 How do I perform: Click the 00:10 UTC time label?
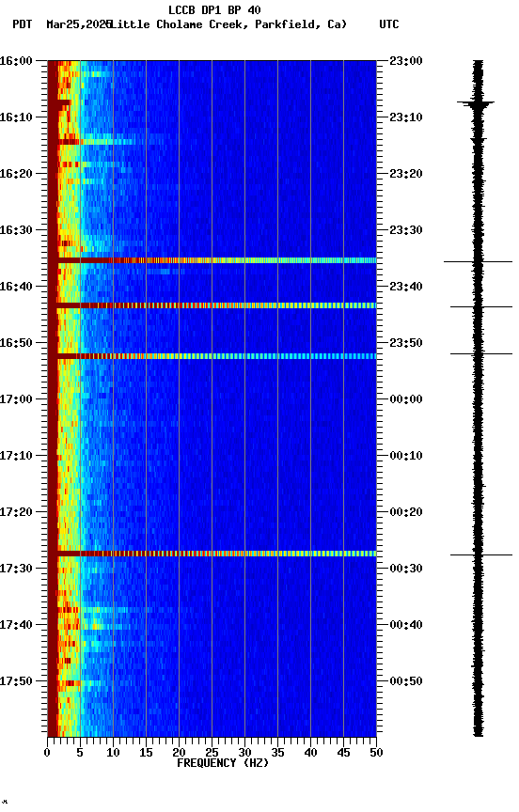[406, 456]
